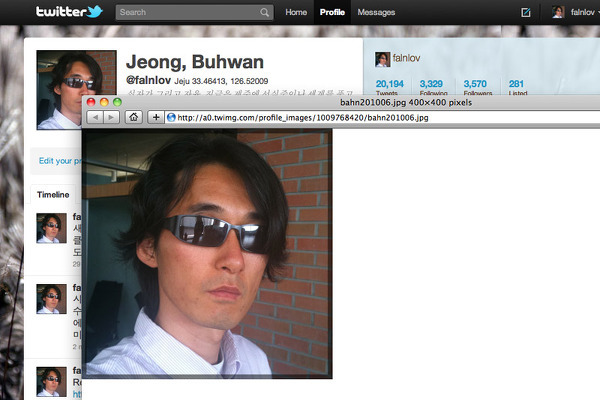Click the browser home icon
The height and width of the screenshot is (400, 600).
point(133,117)
